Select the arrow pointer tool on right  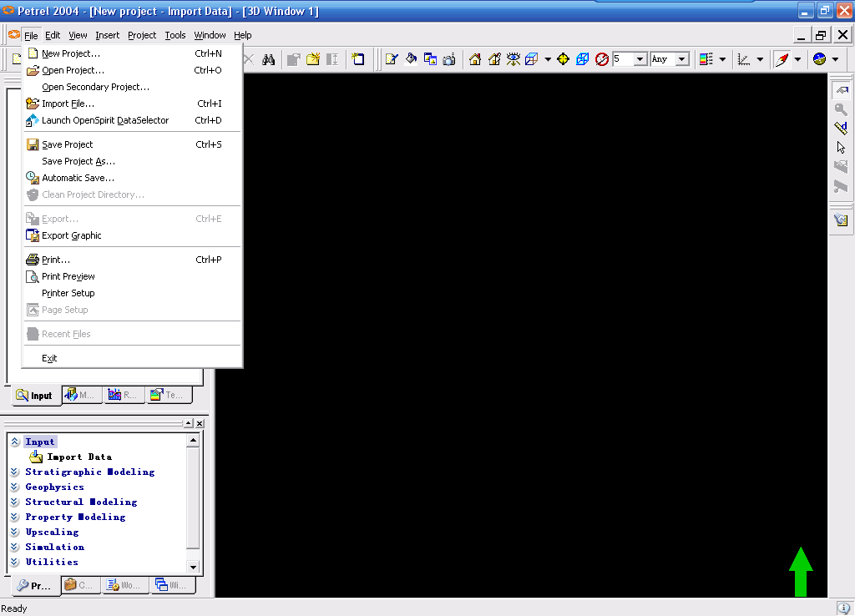(841, 147)
